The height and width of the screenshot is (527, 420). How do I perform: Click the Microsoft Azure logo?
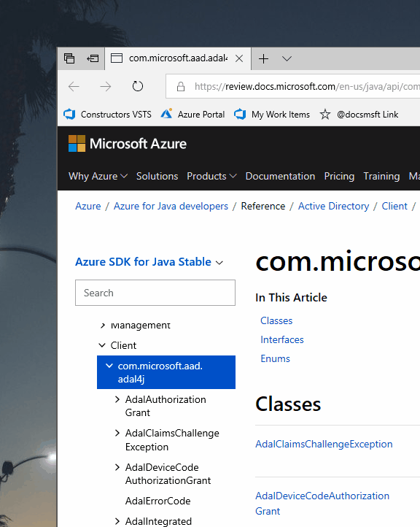click(128, 144)
